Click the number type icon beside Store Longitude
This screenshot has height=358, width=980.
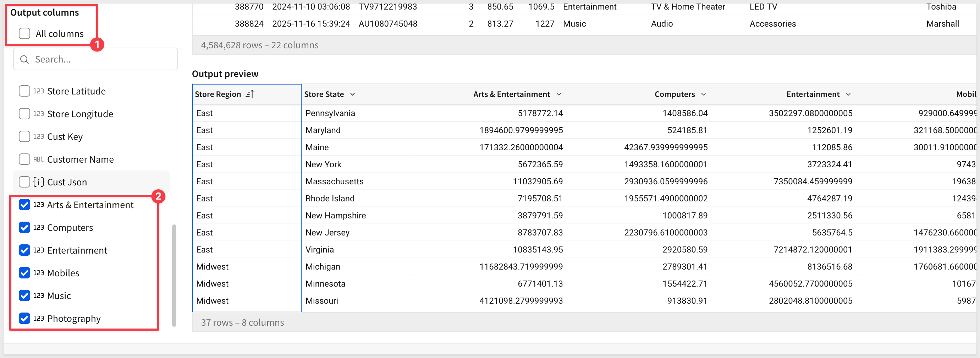tap(38, 114)
